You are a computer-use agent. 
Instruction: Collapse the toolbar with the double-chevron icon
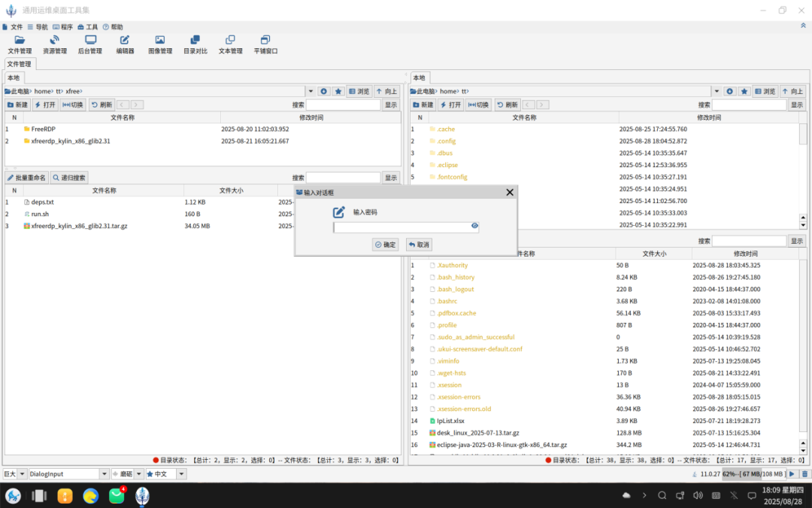(x=803, y=26)
